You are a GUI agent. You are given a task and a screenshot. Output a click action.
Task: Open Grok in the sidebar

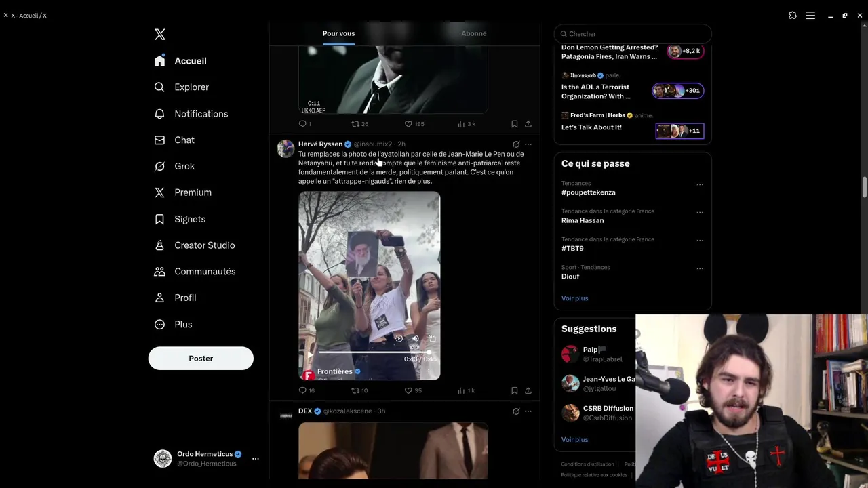(174, 166)
